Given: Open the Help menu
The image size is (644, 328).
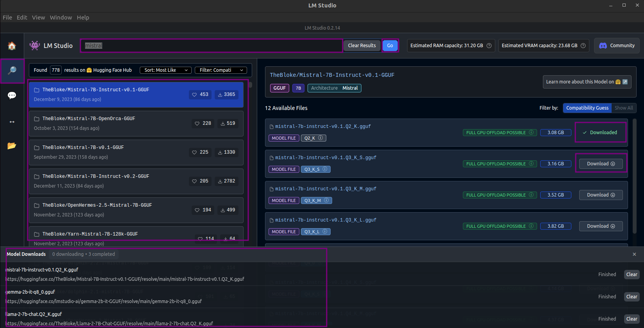Looking at the screenshot, I should (x=83, y=18).
